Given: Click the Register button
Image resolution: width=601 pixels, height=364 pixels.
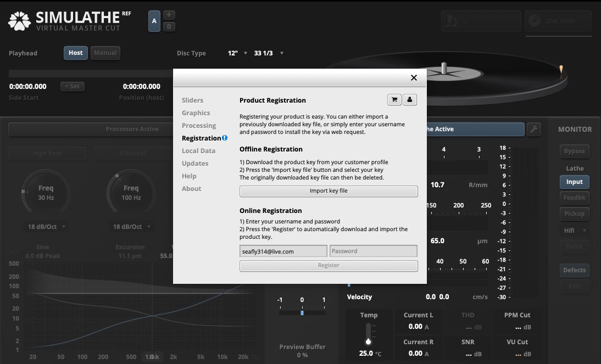Looking at the screenshot, I should pyautogui.click(x=329, y=266).
